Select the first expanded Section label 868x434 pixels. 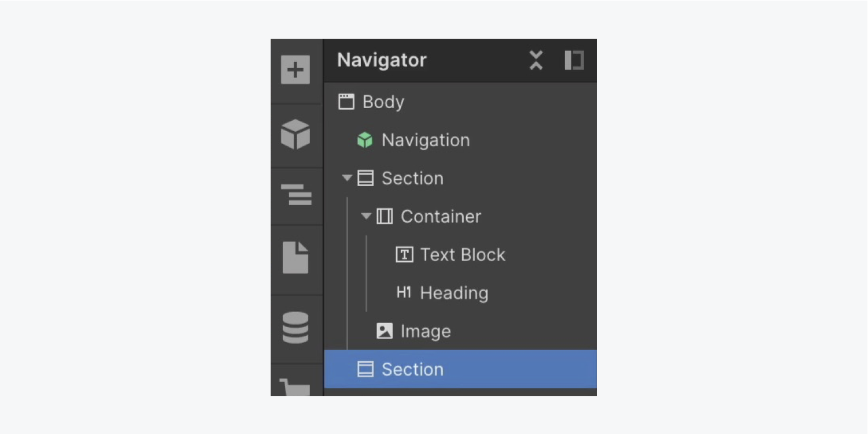coord(412,178)
